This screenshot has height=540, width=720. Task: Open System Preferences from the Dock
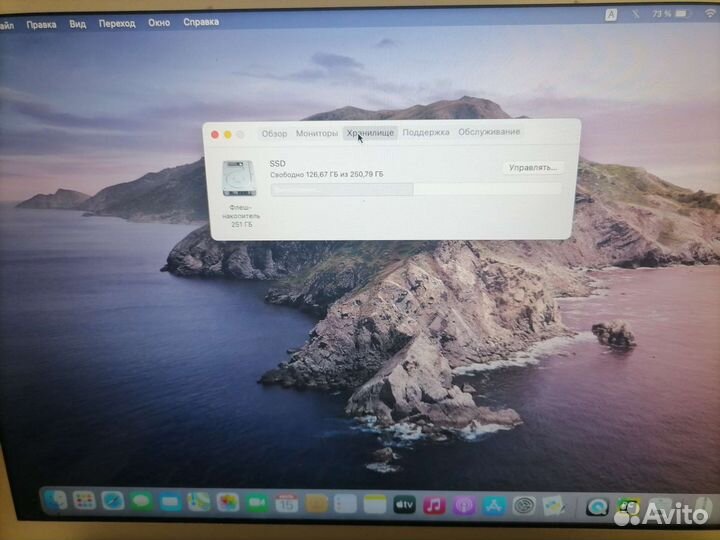(524, 506)
